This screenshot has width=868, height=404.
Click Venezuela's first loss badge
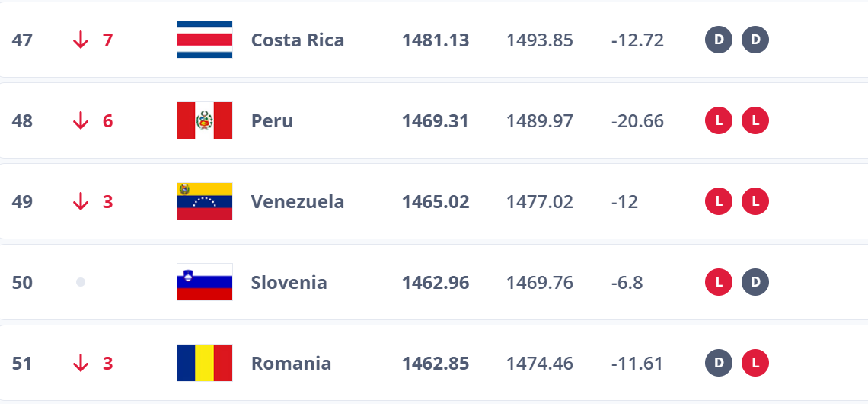719,201
